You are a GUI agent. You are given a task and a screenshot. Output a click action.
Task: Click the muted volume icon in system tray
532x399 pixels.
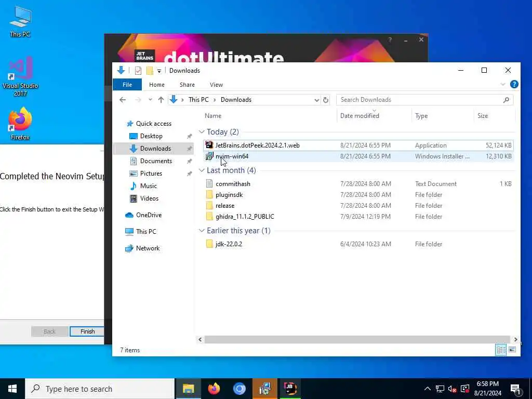pyautogui.click(x=452, y=389)
